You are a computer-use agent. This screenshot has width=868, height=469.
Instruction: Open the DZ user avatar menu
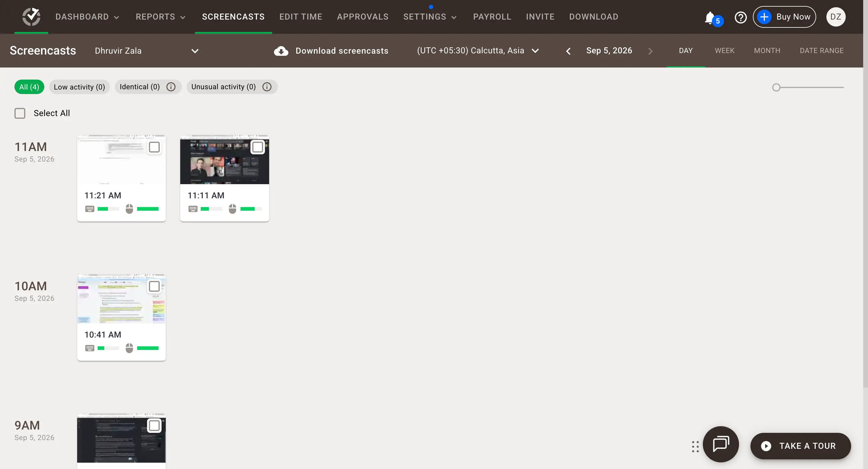pos(836,17)
